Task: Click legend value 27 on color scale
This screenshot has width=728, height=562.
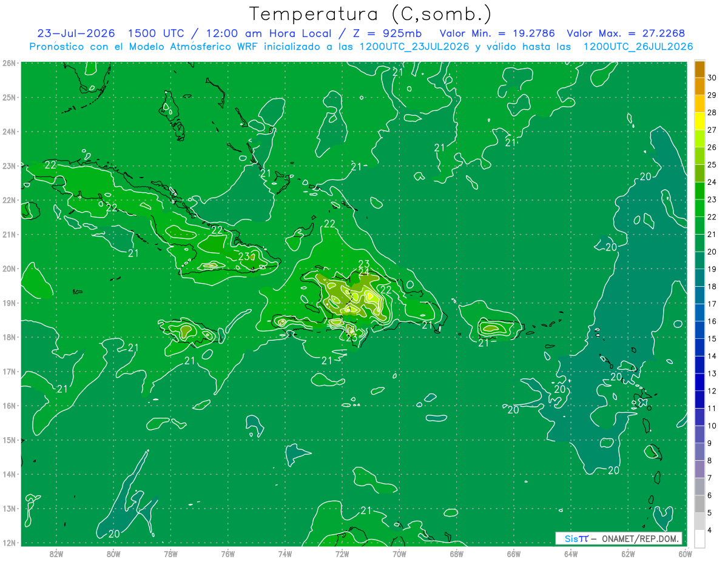Action: pos(712,130)
